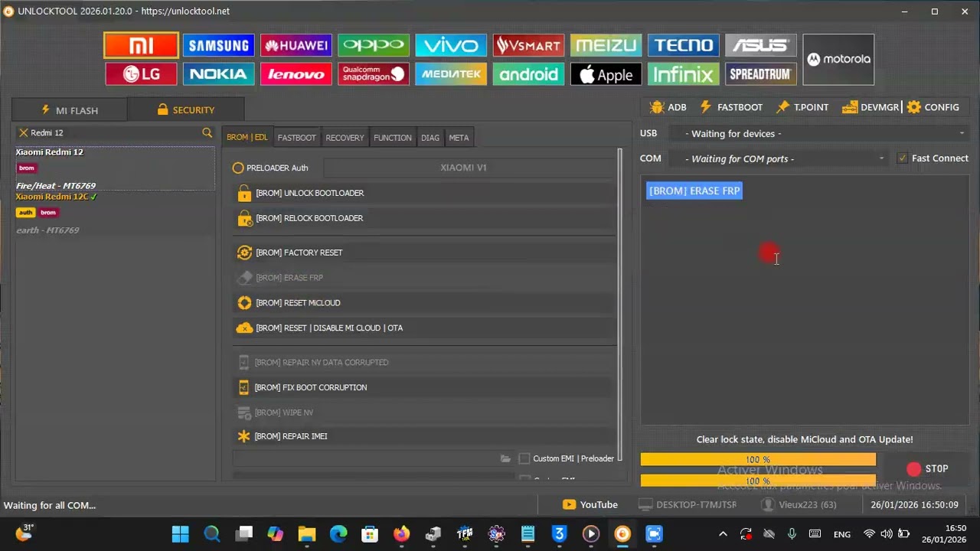
Task: Open File Explorer from the taskbar
Action: 306,534
